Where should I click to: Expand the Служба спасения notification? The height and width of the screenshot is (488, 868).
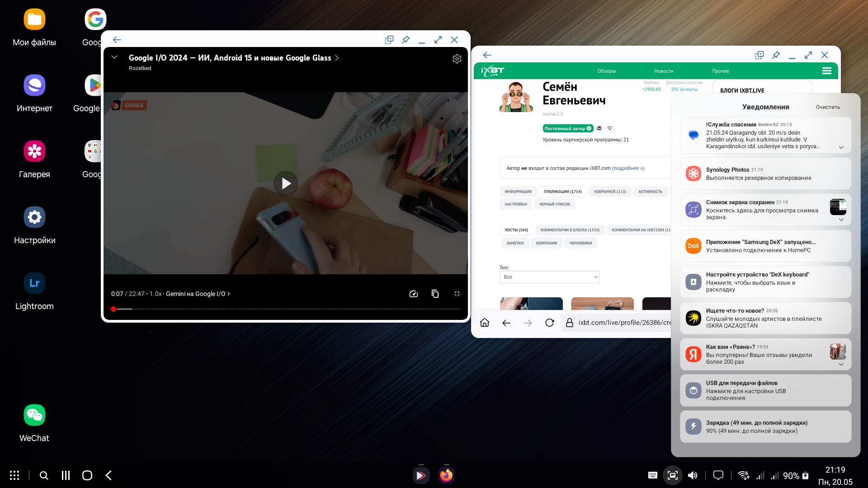(x=841, y=147)
